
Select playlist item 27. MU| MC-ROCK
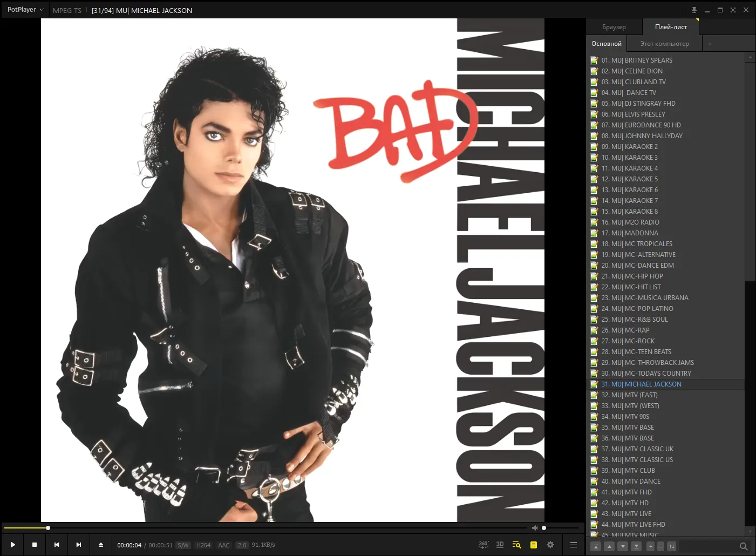click(x=665, y=341)
